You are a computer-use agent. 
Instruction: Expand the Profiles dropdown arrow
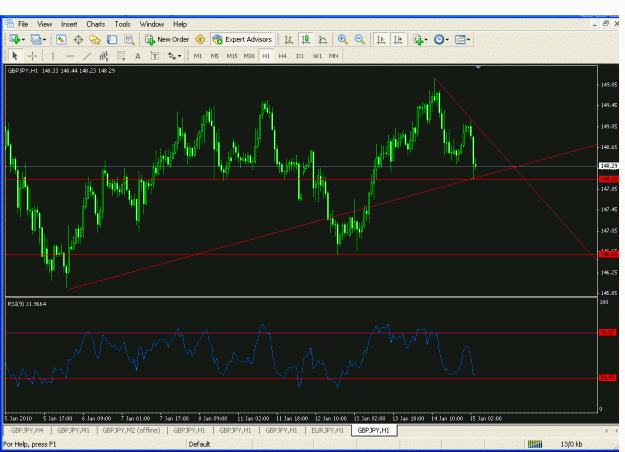44,40
